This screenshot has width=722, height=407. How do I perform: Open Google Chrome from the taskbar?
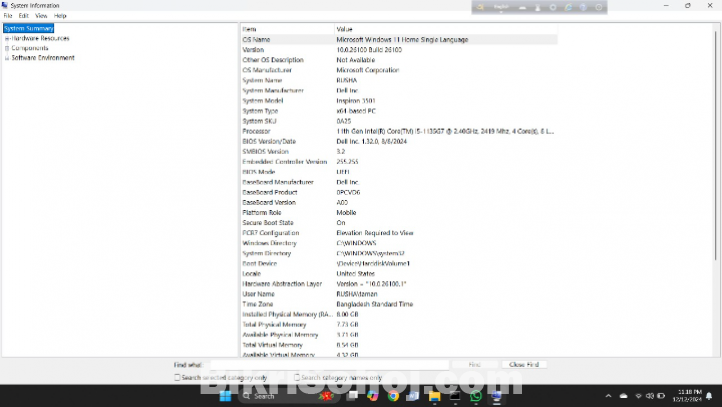point(393,396)
